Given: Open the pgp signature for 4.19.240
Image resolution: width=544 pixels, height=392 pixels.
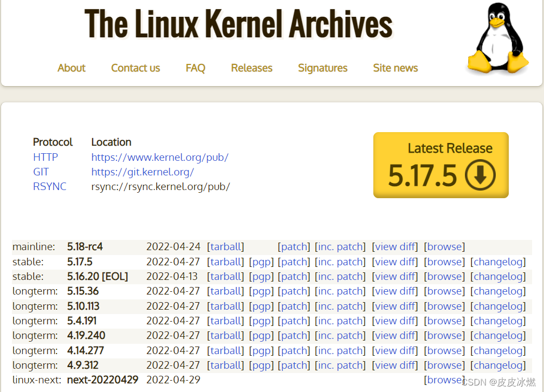Looking at the screenshot, I should (261, 336).
